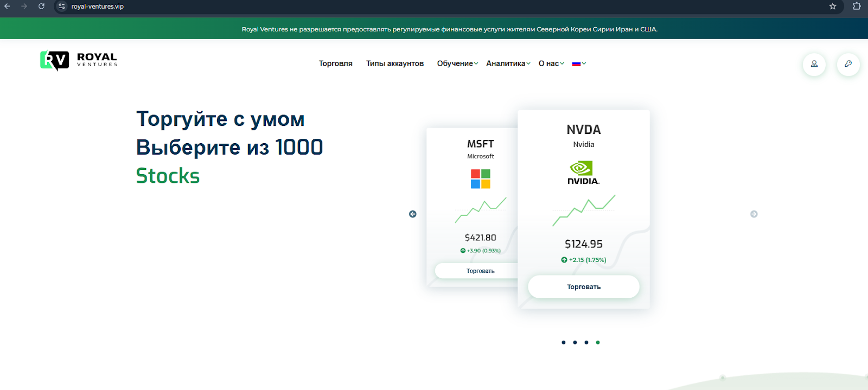Go to next stock with right arrow
The width and height of the screenshot is (868, 390).
(x=754, y=214)
